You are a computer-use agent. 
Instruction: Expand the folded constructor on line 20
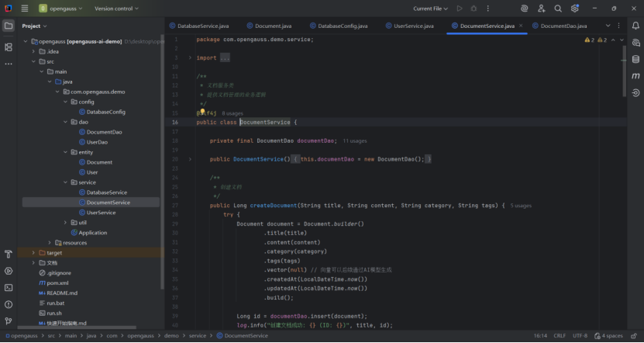[x=190, y=159]
